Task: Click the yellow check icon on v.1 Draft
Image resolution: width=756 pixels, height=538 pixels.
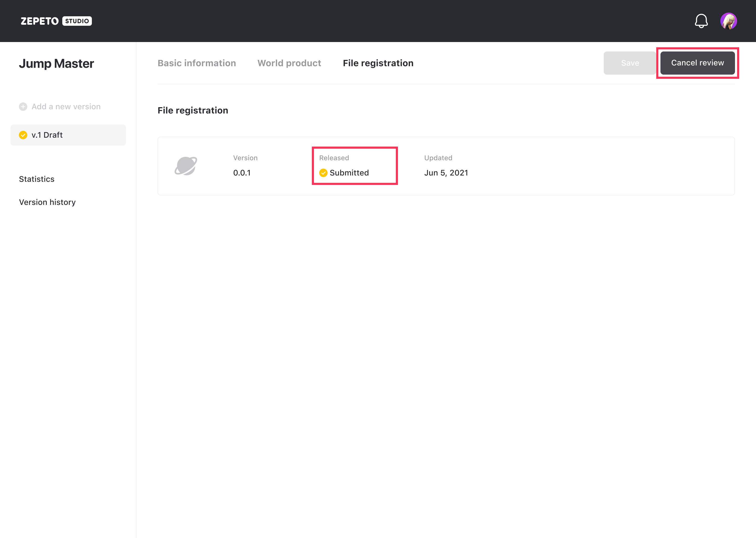Action: 23,135
